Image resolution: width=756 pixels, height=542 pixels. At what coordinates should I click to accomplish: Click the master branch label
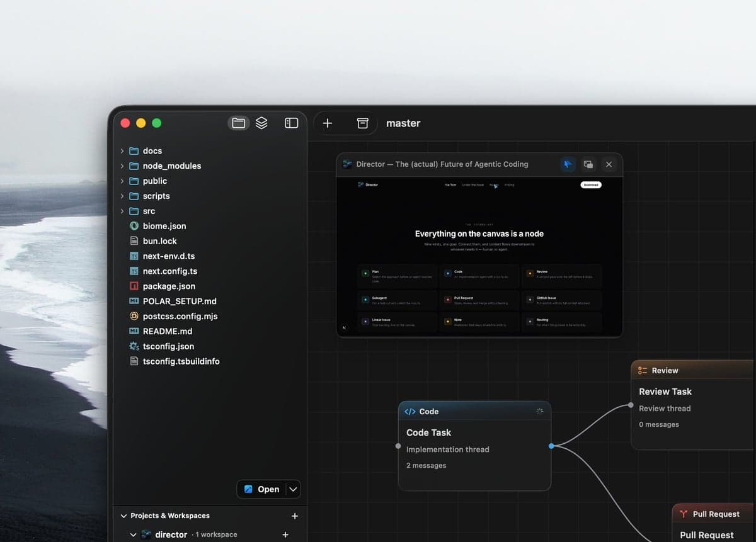tap(403, 123)
